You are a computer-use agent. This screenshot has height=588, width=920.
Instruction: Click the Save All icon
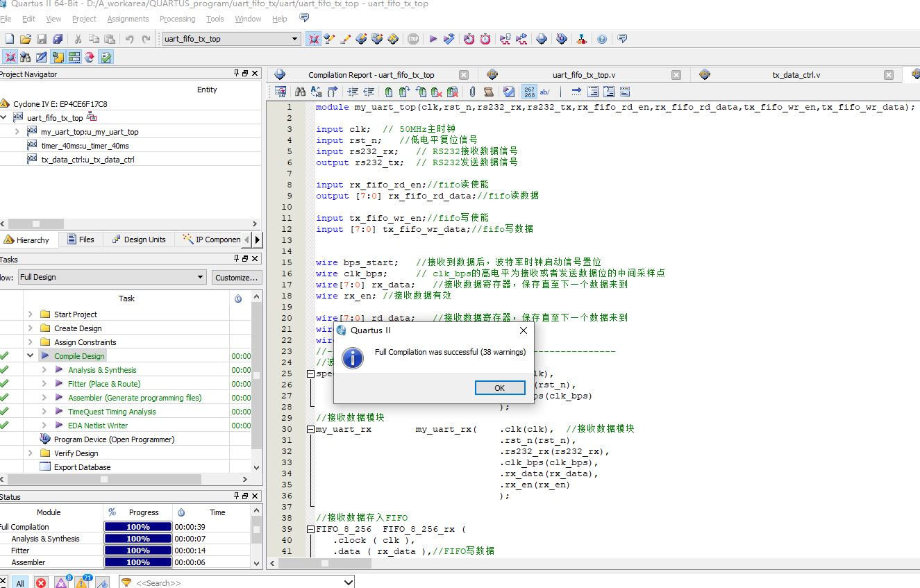[58, 39]
